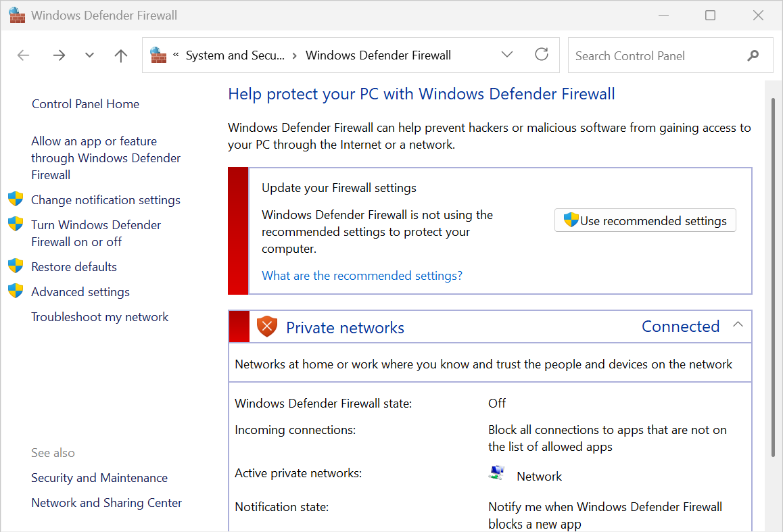Screen dimensions: 783x532
Task: Maximize the Windows Defender Firewall window
Action: point(710,16)
